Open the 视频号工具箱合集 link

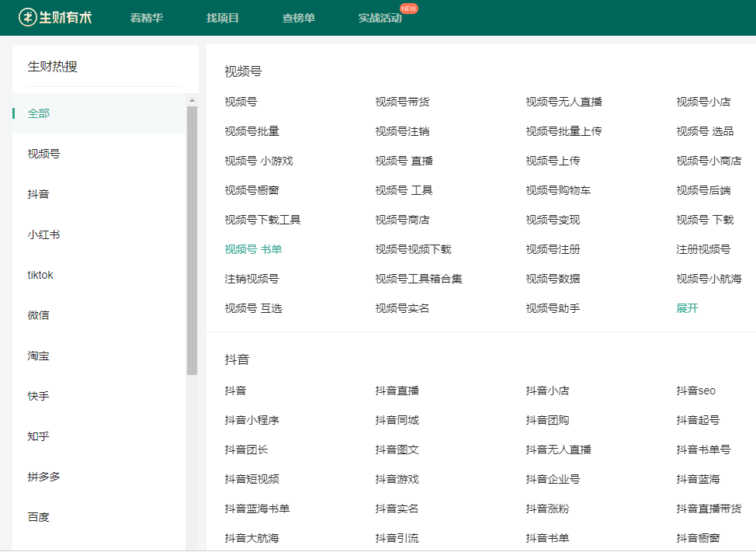(x=419, y=279)
